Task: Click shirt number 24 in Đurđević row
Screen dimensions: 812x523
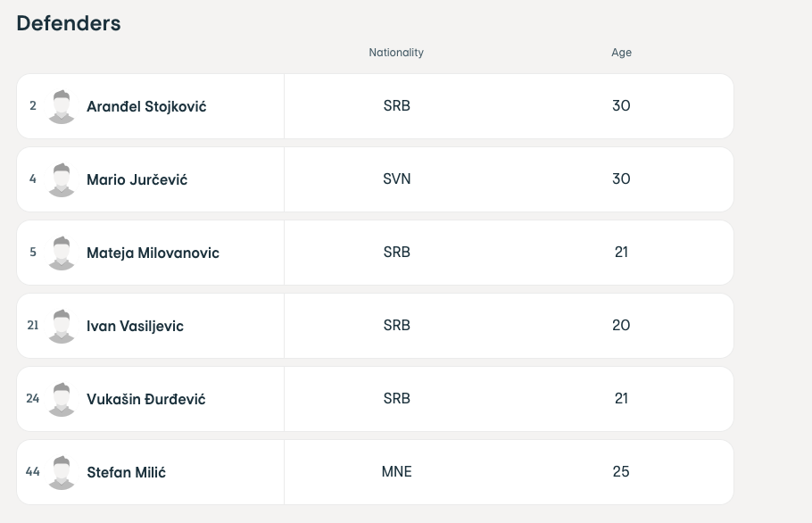Action: 33,398
